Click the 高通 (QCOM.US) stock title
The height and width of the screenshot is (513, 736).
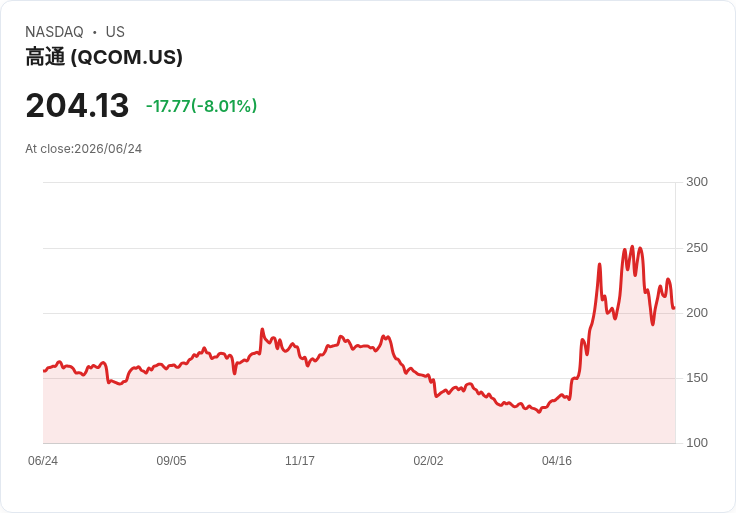104,57
